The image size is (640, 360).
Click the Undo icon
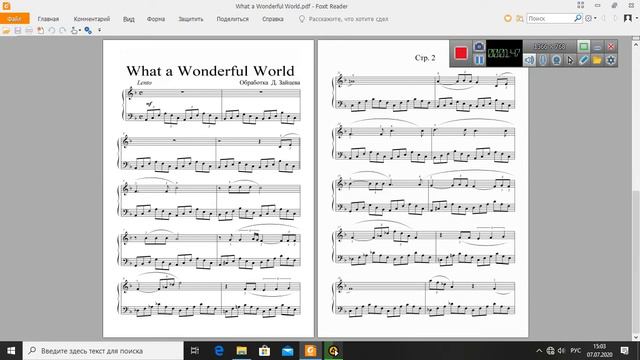point(51,30)
